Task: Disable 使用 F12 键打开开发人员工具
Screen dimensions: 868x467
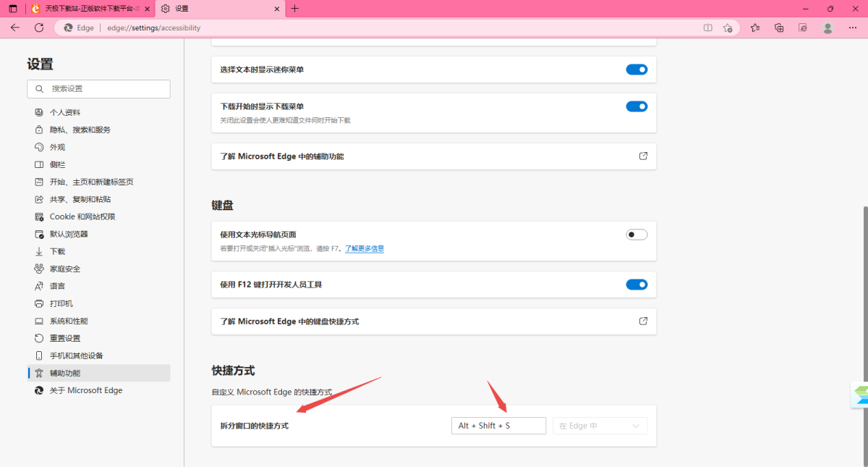Action: [x=637, y=284]
